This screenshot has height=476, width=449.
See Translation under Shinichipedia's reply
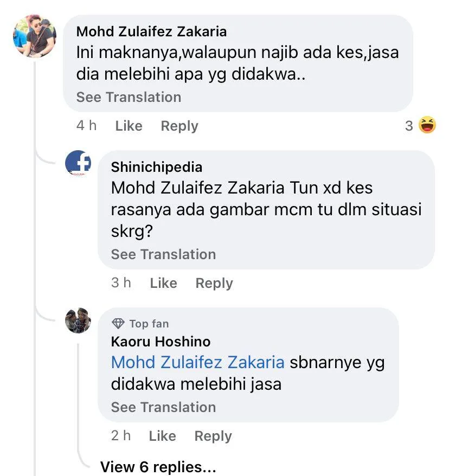163,254
